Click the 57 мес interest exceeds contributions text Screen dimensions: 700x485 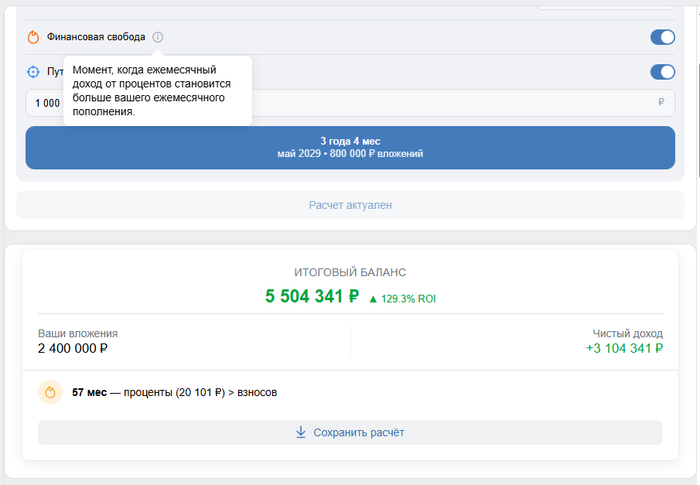coord(175,393)
